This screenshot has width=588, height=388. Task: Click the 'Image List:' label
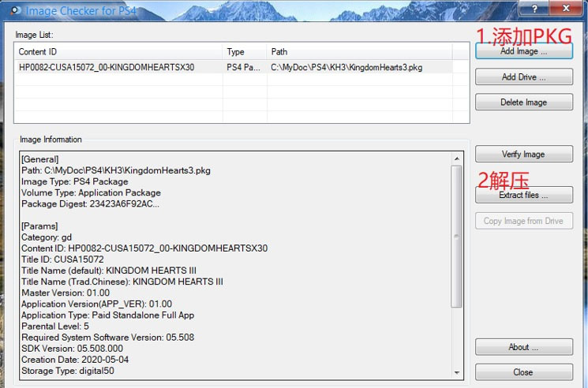pyautogui.click(x=35, y=35)
